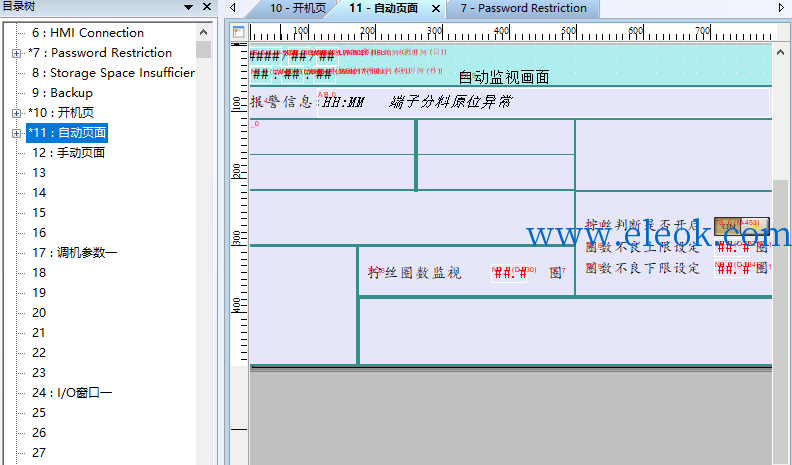Select window 19 in tree
Viewport: 792px width, 465px height.
[x=39, y=293]
